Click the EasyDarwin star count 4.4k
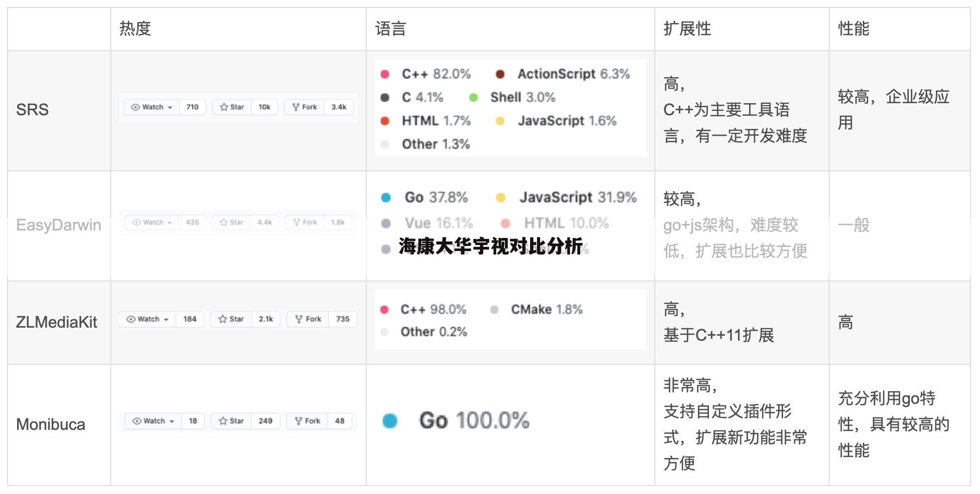The image size is (980, 494). coord(265,222)
